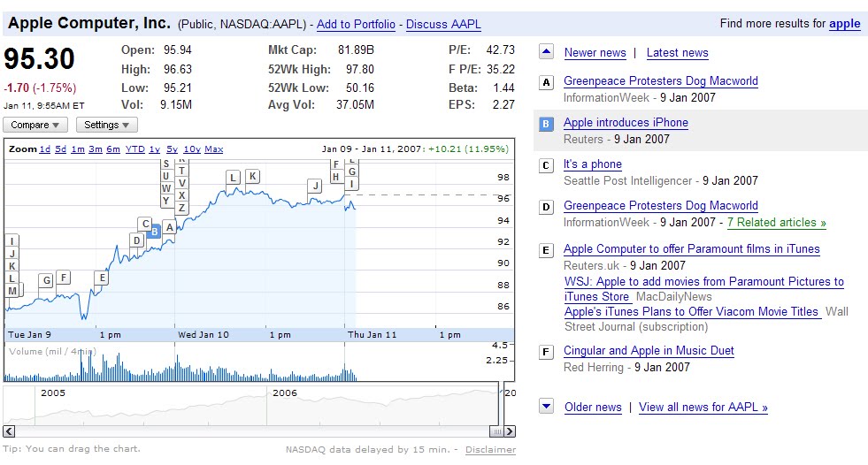Open '7 Related articles' link
Image resolution: width=868 pixels, height=465 pixels.
coord(776,222)
